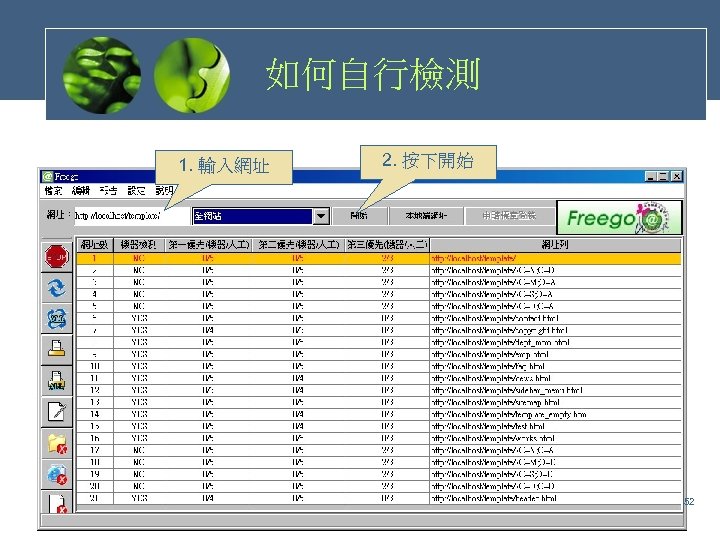The width and height of the screenshot is (720, 540).
Task: Click the red stop sign icon
Action: coord(57,256)
